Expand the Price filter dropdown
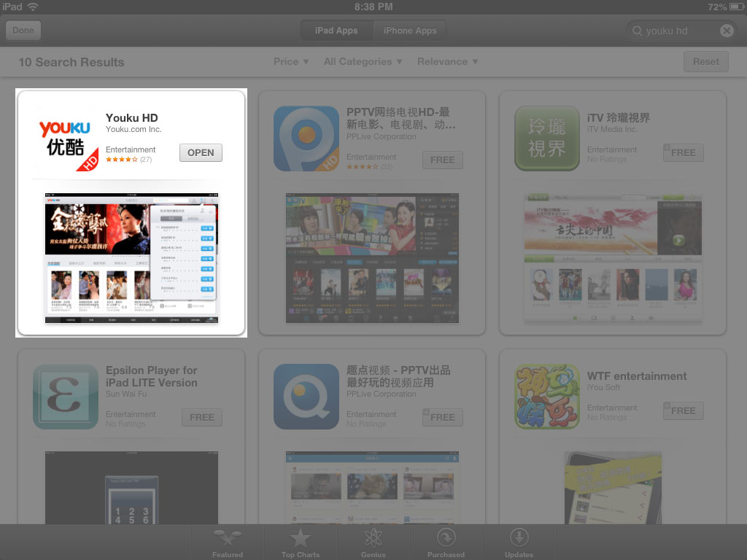The width and height of the screenshot is (747, 560). (x=291, y=61)
